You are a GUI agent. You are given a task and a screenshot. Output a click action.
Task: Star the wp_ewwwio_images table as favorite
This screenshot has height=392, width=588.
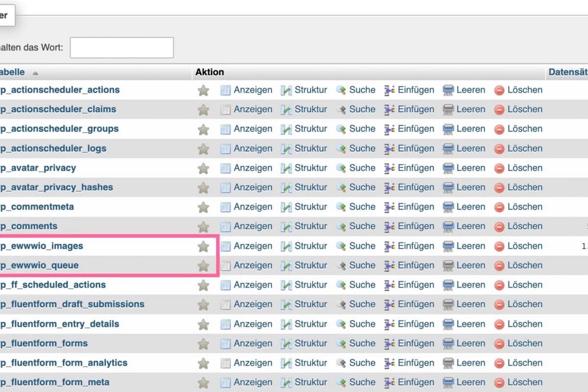coord(203,246)
